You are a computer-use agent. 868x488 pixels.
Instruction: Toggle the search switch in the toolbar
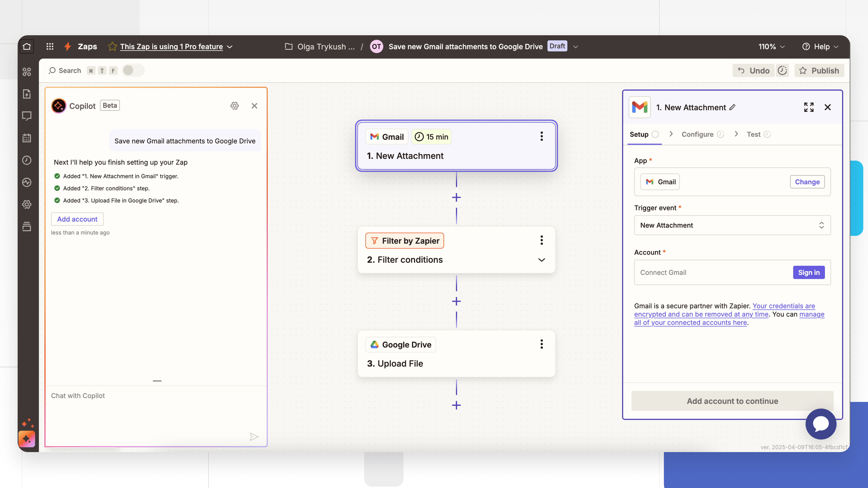coord(133,70)
